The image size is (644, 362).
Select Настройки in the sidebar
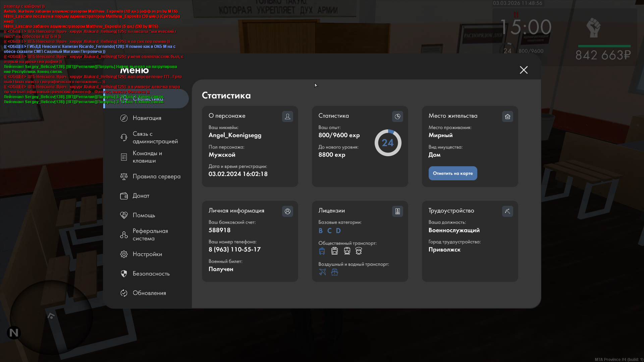(x=147, y=254)
